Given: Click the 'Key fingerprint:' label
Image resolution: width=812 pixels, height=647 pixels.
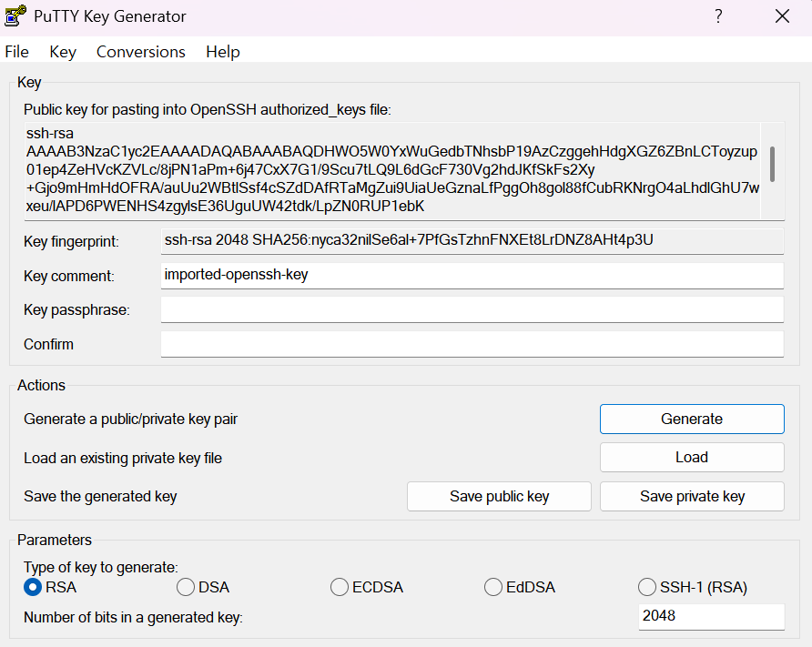Looking at the screenshot, I should tap(71, 242).
